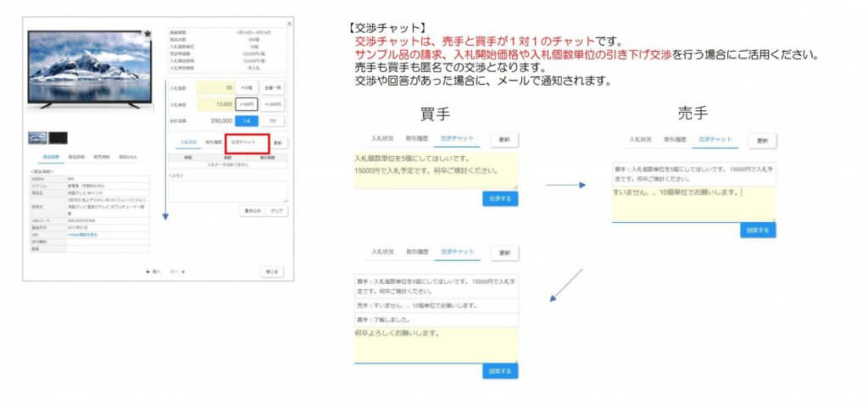
Task: Click the 閉じる button
Action: click(x=272, y=271)
